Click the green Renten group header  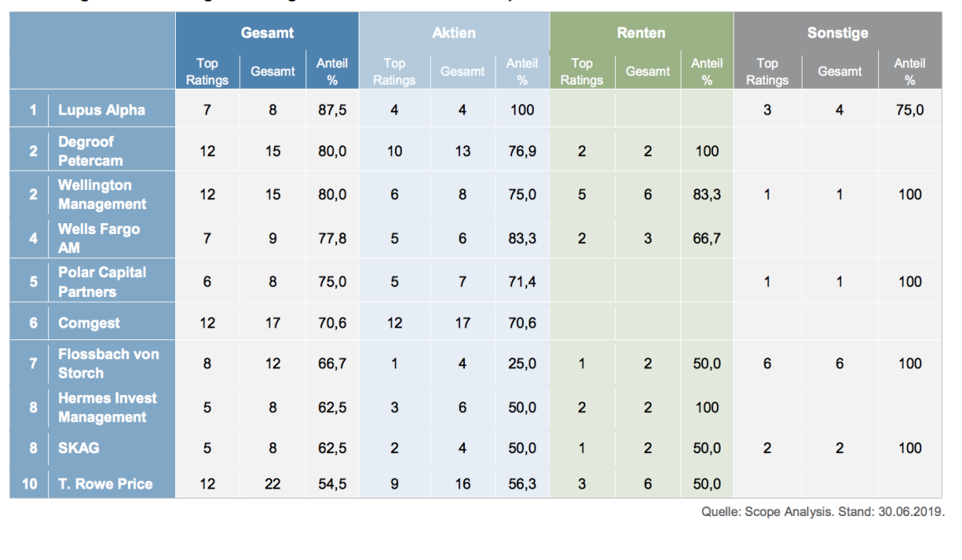641,33
